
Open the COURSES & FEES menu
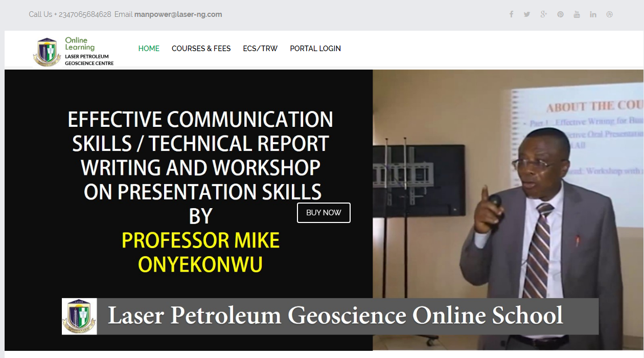click(x=201, y=49)
